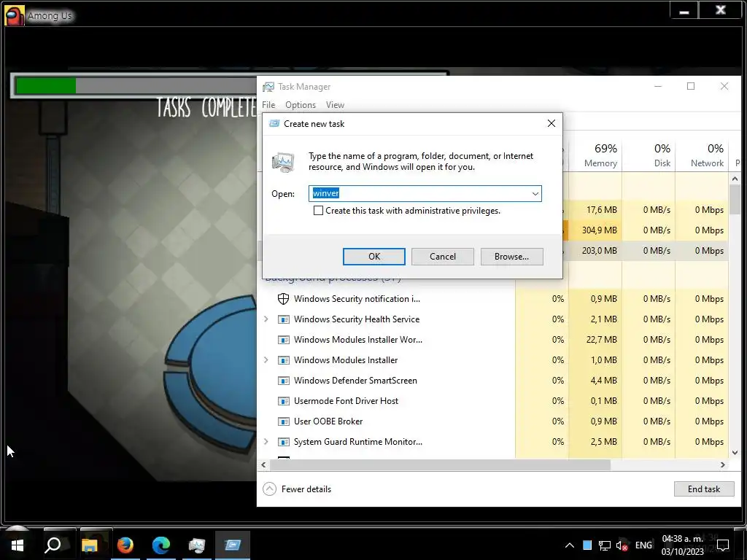Click Cancel in the Create new task dialog
Viewport: 747px width, 560px height.
pos(443,257)
